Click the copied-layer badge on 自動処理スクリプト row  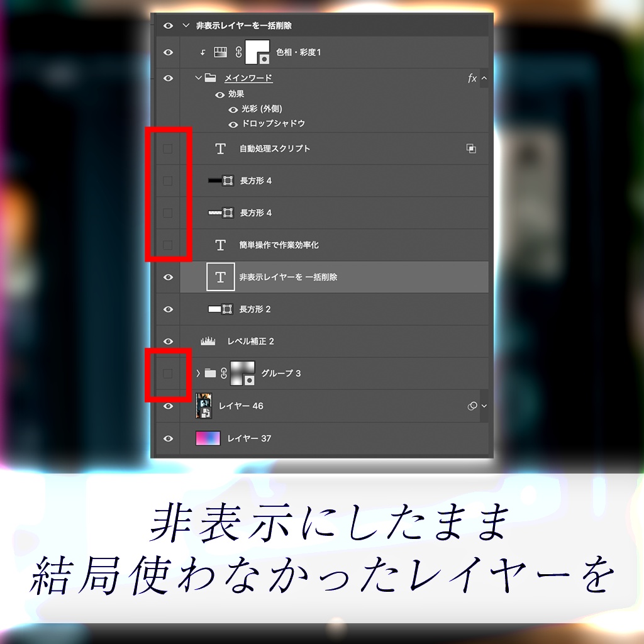coord(471,149)
